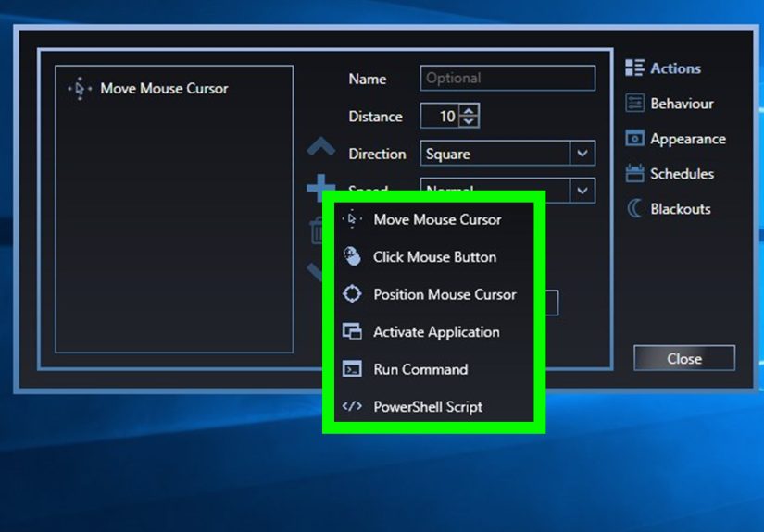
Task: Decrease Distance with the down stepper arrow
Action: coord(469,122)
